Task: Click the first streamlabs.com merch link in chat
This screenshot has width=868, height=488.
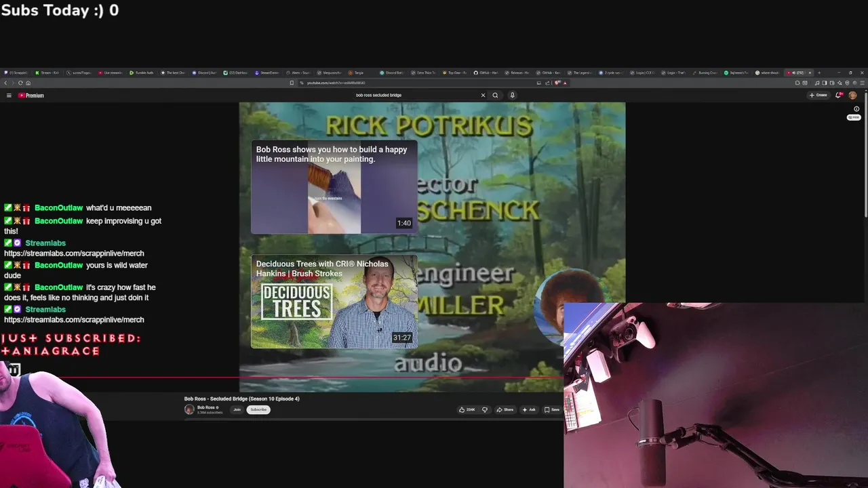Action: point(74,253)
